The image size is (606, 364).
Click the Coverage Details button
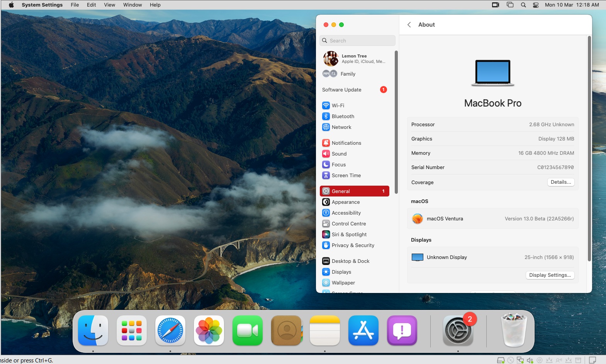click(x=561, y=182)
